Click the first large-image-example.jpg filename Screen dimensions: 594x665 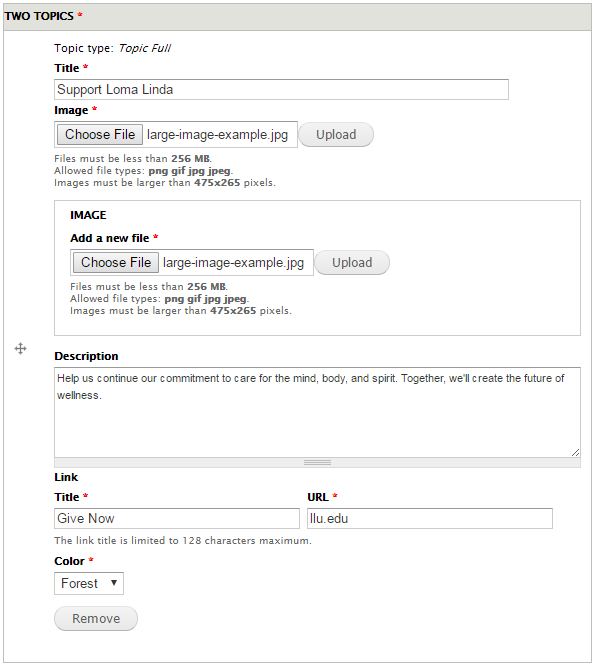click(x=218, y=135)
